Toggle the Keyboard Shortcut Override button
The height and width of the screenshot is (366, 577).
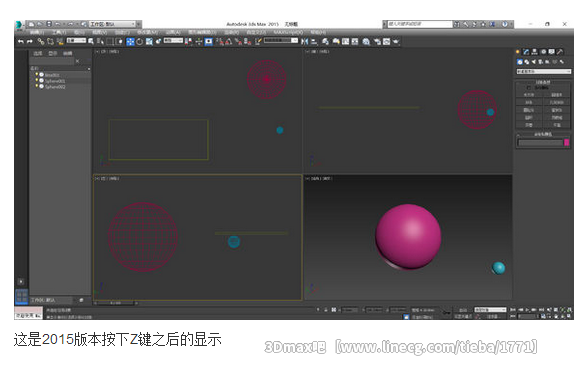click(x=208, y=42)
